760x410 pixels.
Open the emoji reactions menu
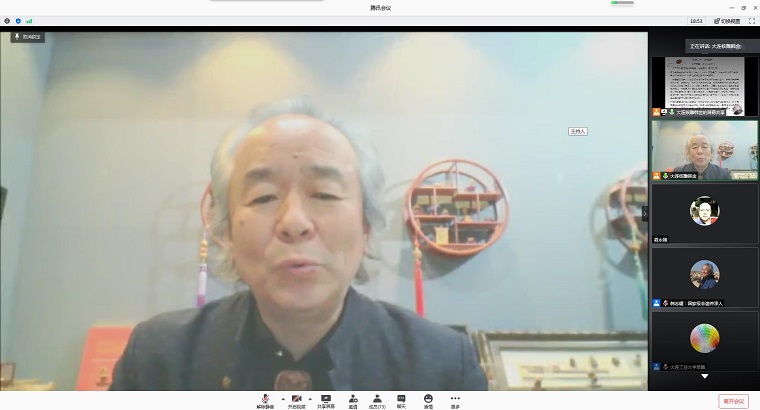(428, 399)
